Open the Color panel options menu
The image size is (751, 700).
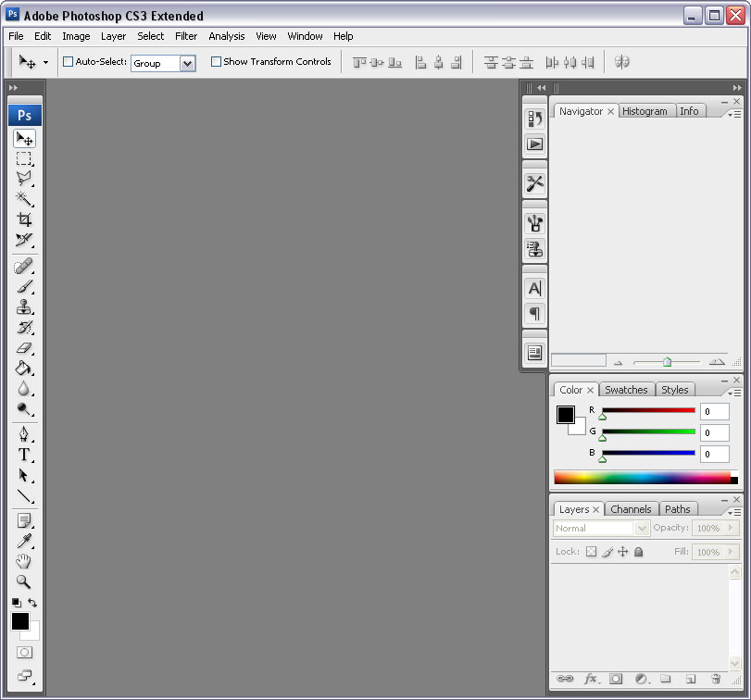734,394
